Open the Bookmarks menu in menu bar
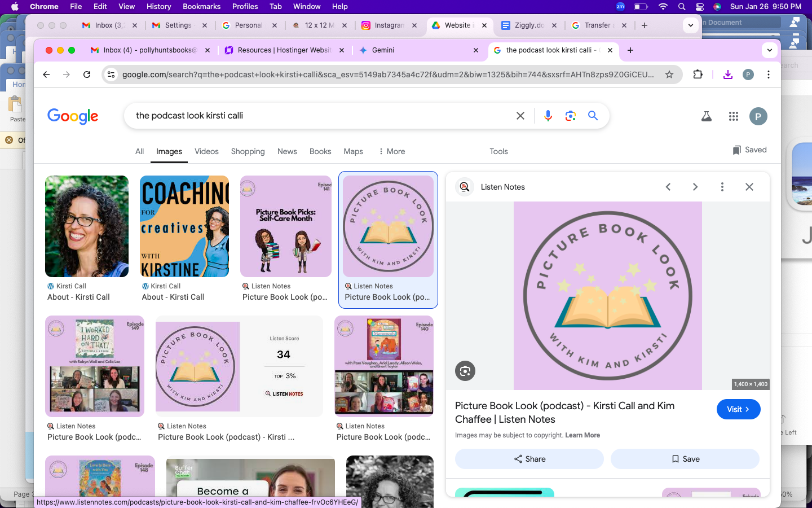This screenshot has width=812, height=508. (201, 7)
